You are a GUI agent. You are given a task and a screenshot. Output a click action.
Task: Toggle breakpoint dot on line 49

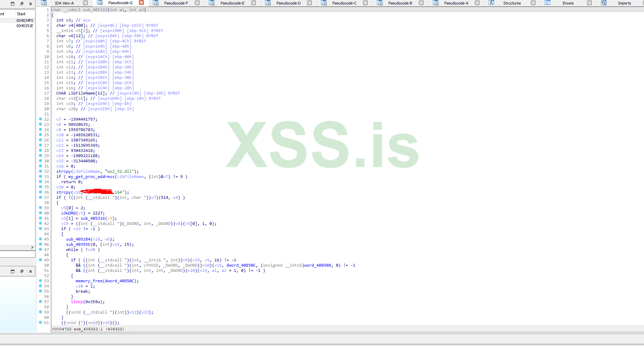(x=40, y=260)
